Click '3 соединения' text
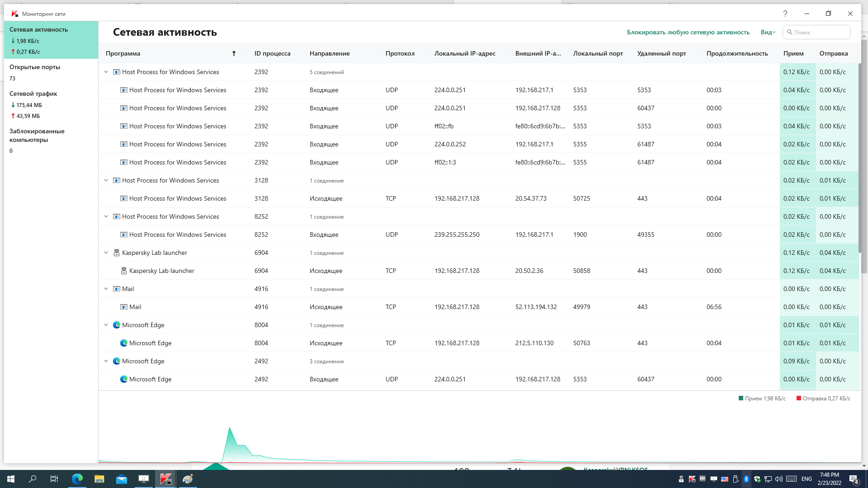868x488 pixels. click(326, 361)
